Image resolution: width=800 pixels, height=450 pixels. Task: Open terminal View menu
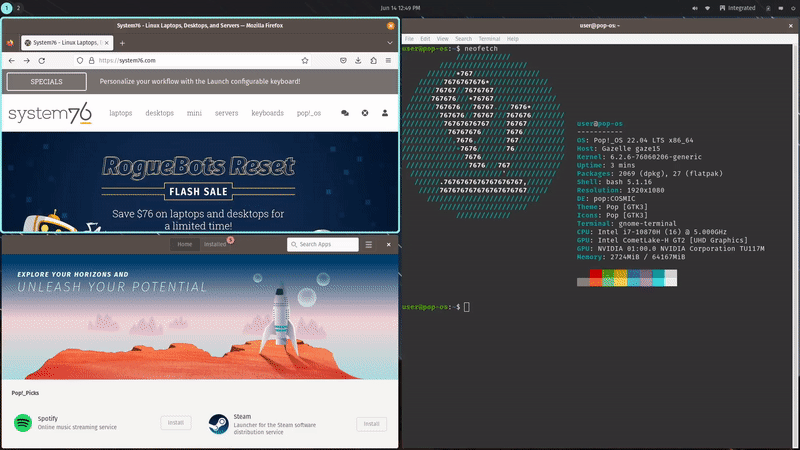click(x=442, y=39)
